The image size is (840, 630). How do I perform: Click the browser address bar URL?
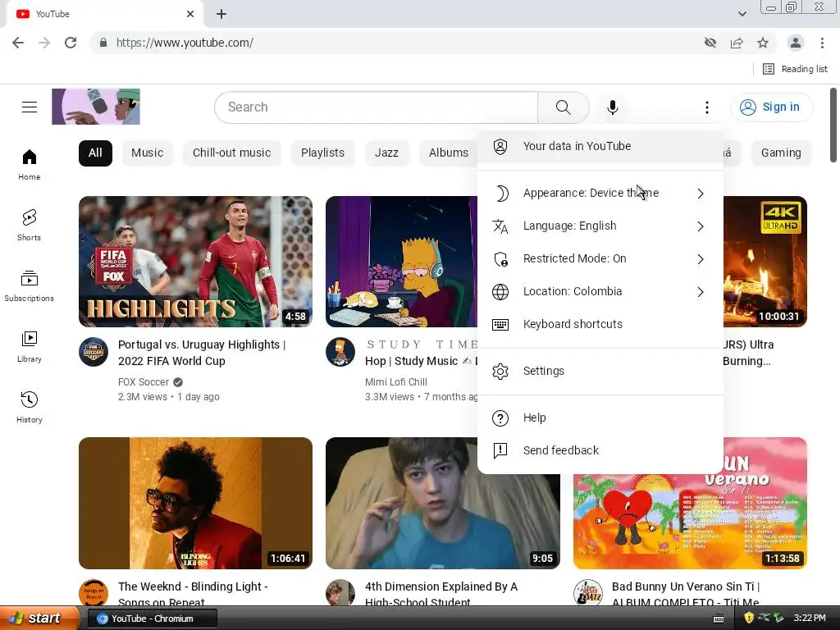185,43
